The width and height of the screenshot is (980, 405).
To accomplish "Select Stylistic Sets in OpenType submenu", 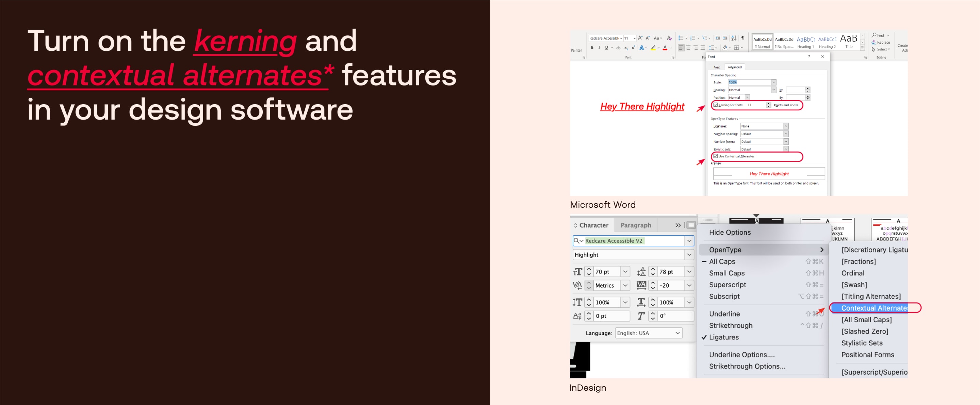I will [862, 343].
